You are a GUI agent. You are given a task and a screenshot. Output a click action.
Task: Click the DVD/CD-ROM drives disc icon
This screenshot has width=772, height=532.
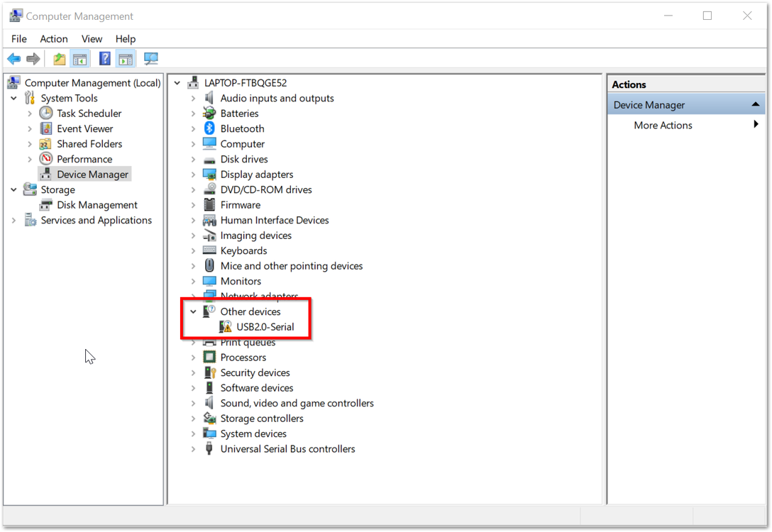(209, 189)
